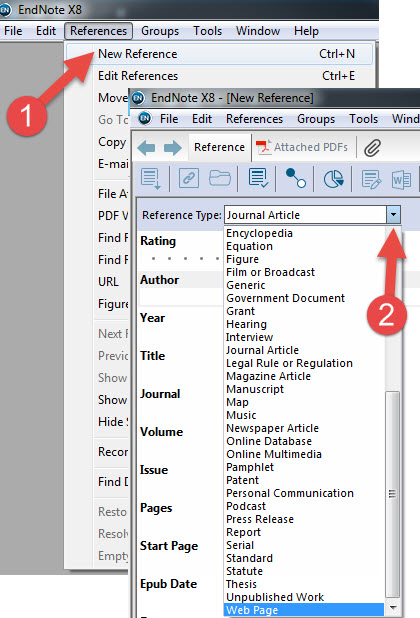
Task: Select Online Database reference type
Action: tap(269, 441)
